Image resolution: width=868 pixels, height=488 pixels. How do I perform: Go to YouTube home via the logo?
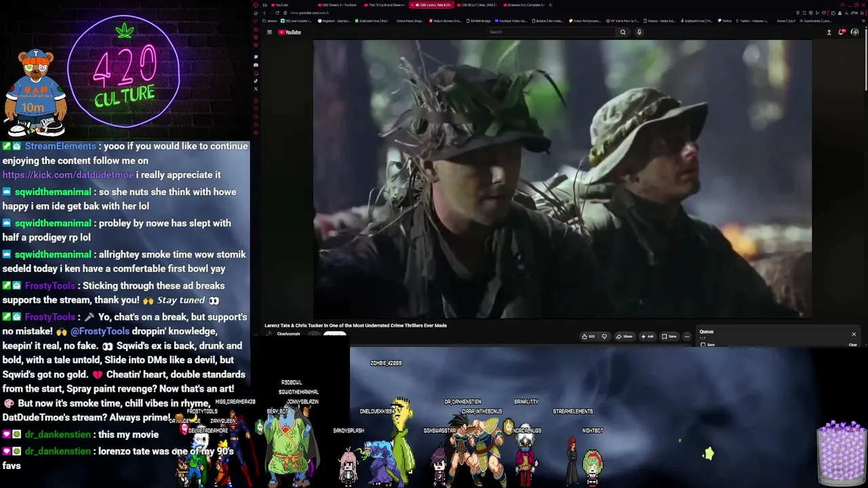coord(290,32)
